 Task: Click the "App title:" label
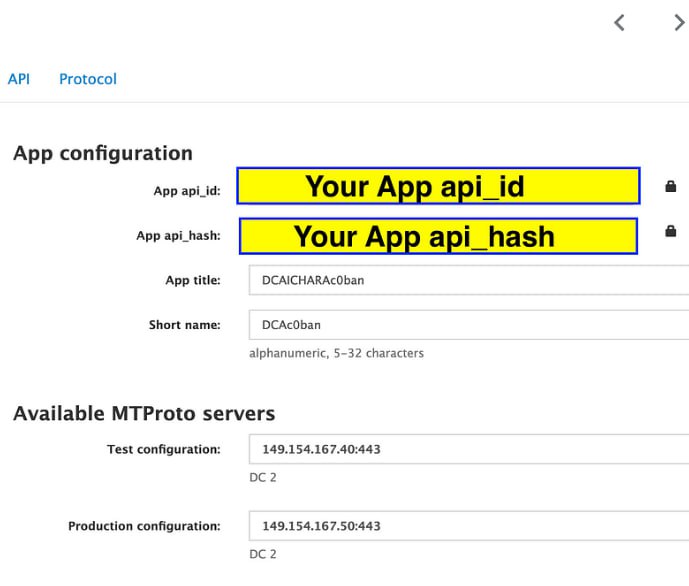click(x=192, y=281)
